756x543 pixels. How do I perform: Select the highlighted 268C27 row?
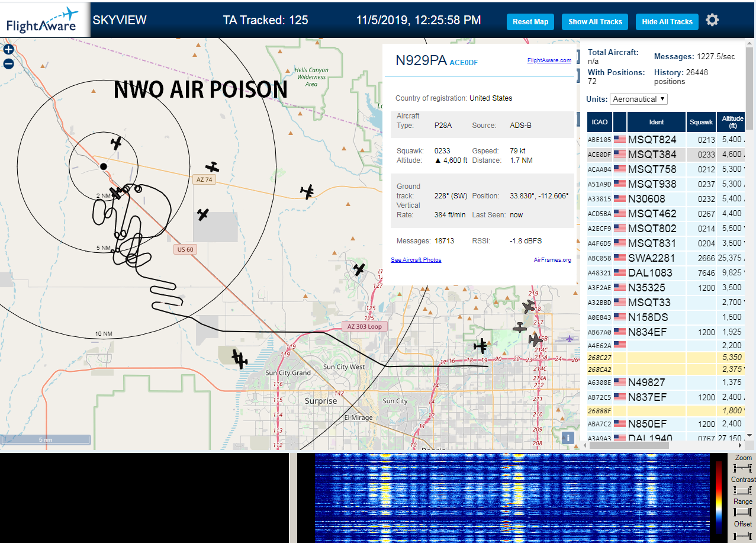pyautogui.click(x=666, y=358)
